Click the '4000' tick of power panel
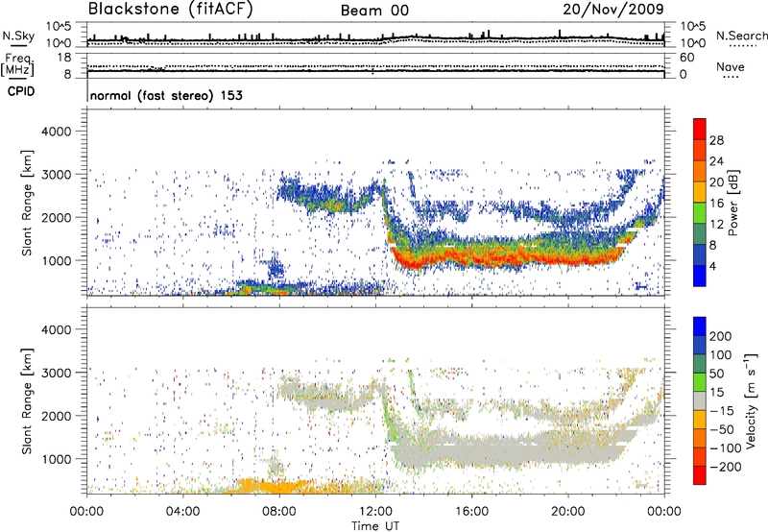 (57, 132)
